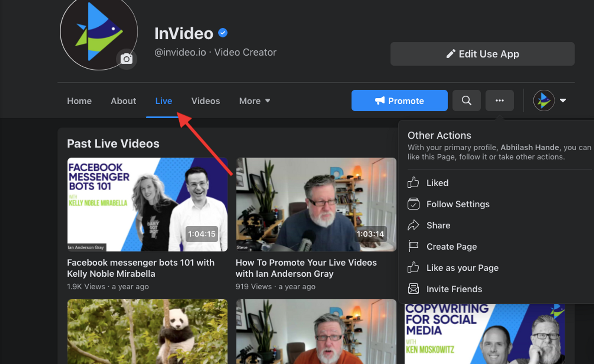Screen dimensions: 594x364
Task: Click the InVideo page name heading
Action: [x=184, y=33]
